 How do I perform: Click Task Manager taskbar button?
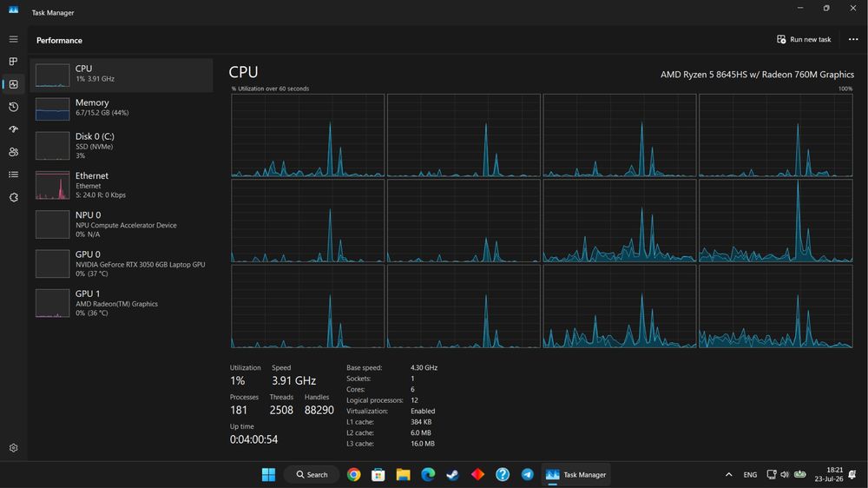575,475
